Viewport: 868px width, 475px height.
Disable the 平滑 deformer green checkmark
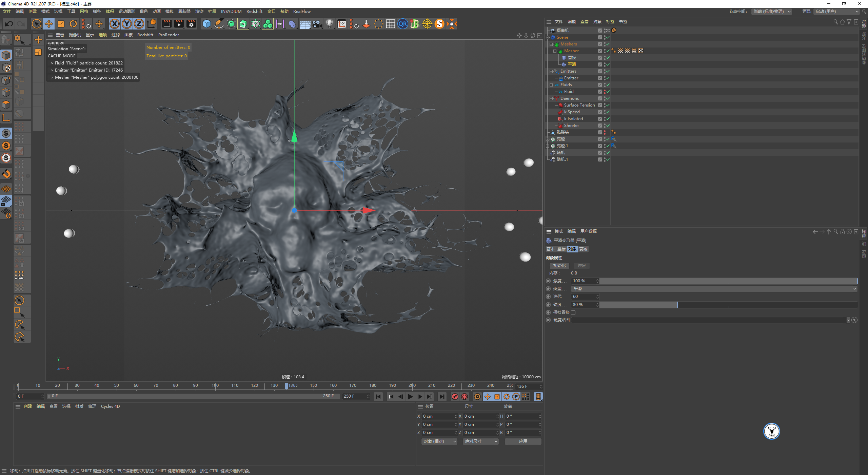608,64
